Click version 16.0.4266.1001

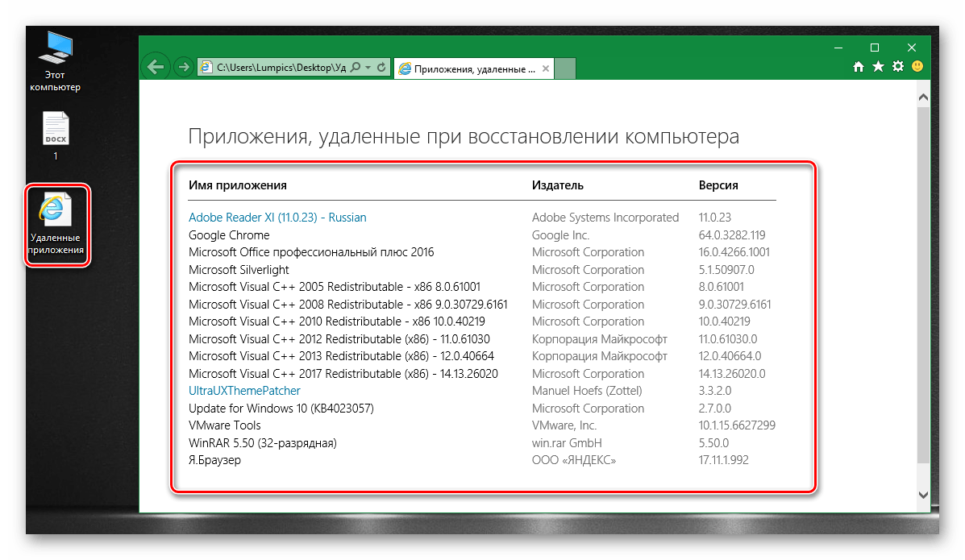(734, 252)
